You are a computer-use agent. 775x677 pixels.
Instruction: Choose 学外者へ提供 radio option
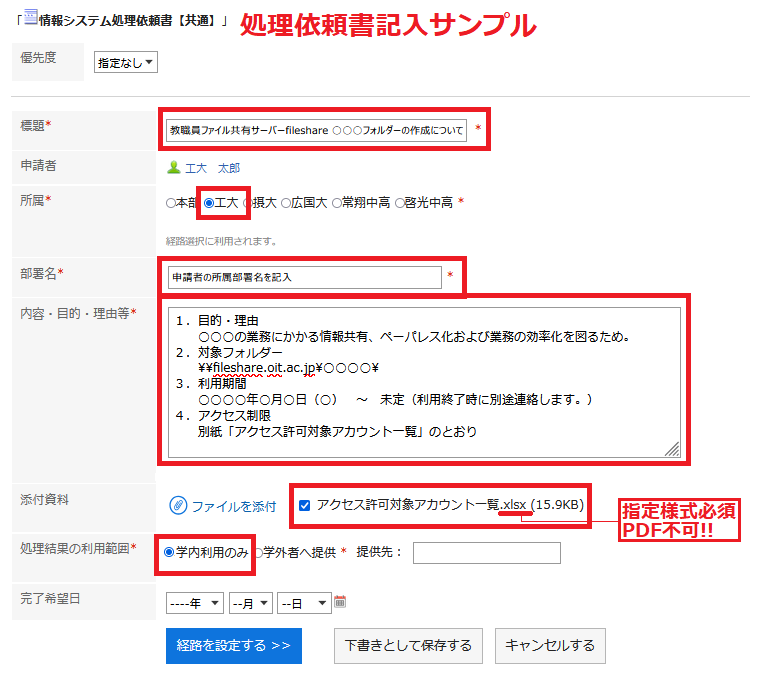(x=258, y=552)
